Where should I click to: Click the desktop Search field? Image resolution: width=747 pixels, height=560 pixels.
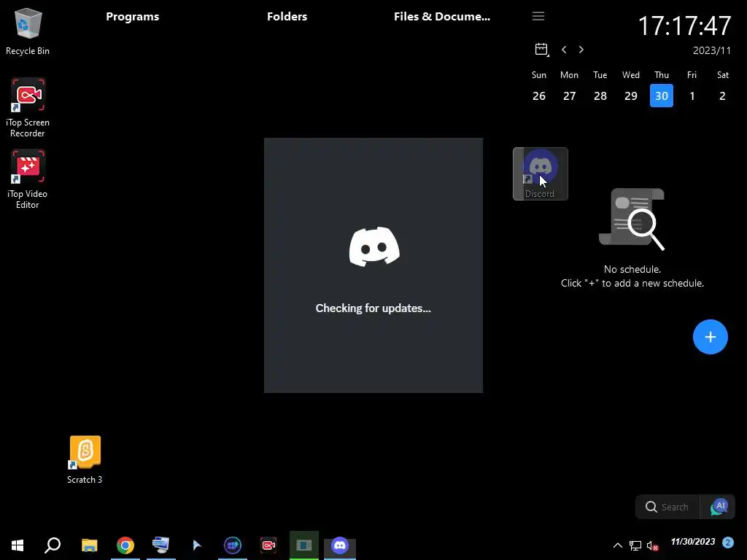tap(668, 507)
